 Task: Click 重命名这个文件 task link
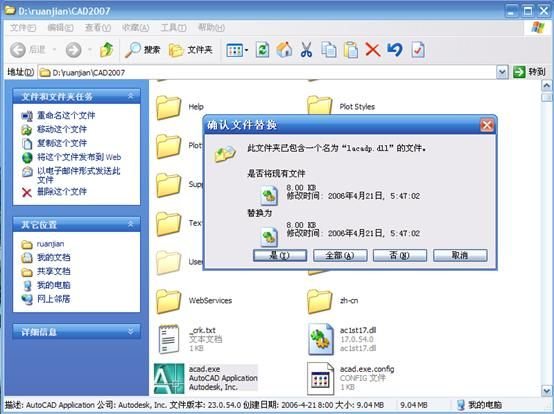(66, 116)
